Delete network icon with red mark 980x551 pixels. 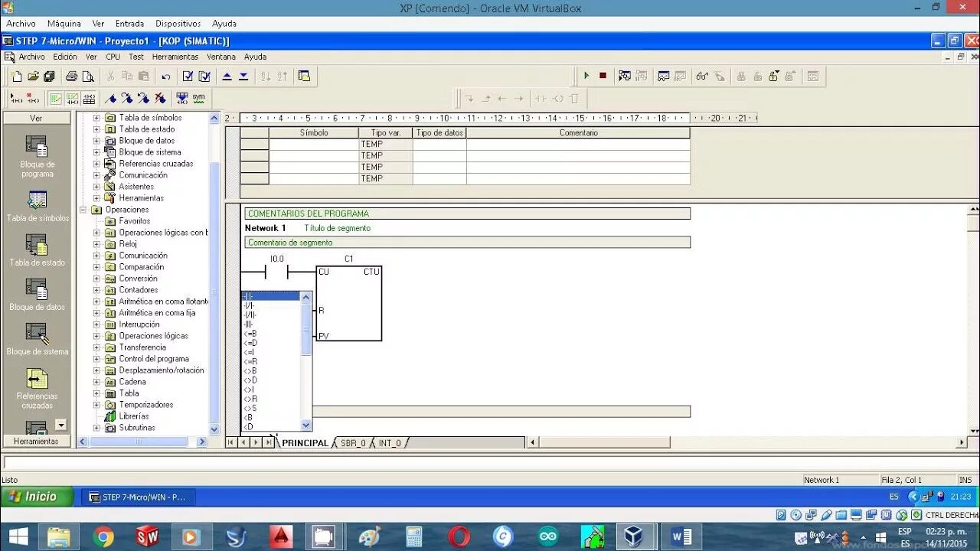[33, 98]
